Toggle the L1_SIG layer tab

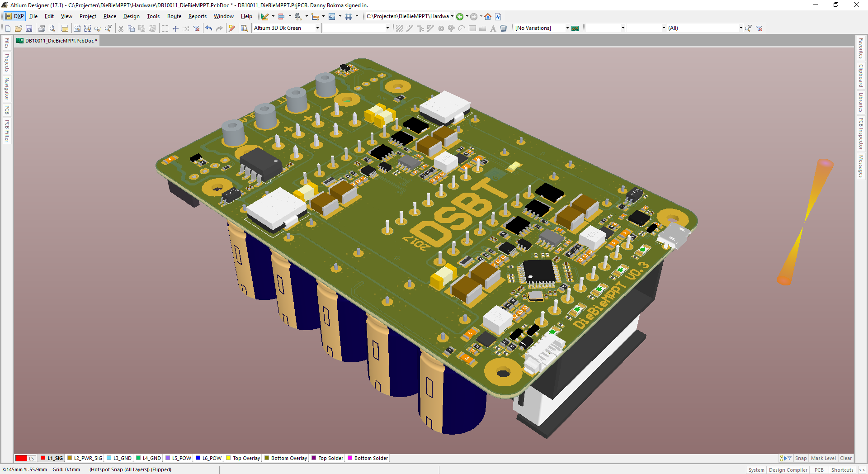[x=52, y=458]
